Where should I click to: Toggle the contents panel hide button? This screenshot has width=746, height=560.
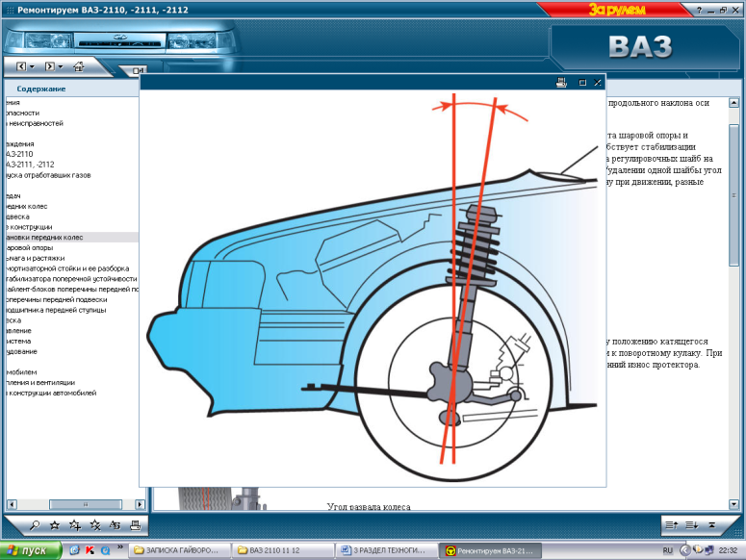point(137,70)
